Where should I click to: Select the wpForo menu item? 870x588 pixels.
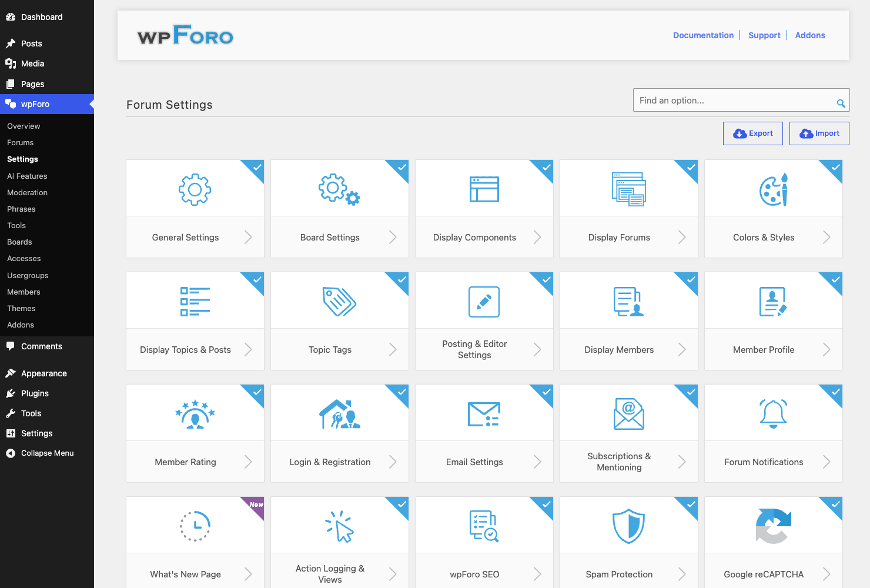(x=47, y=104)
